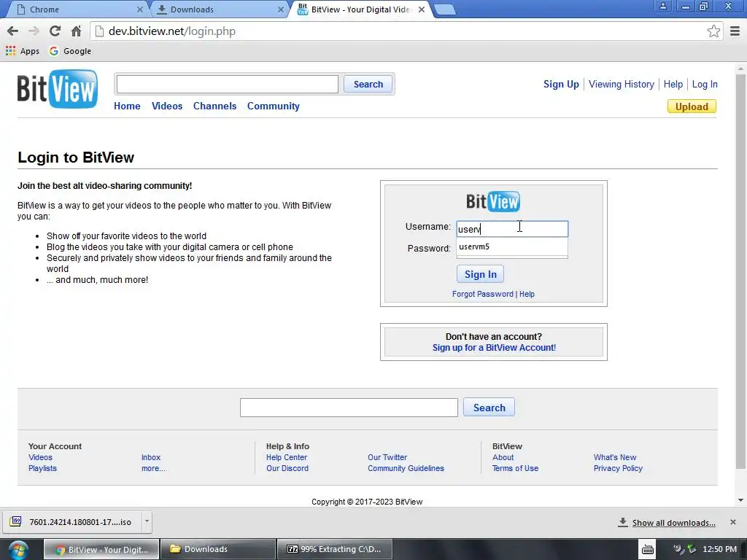Click the Log In link
The image size is (747, 560).
705,85
